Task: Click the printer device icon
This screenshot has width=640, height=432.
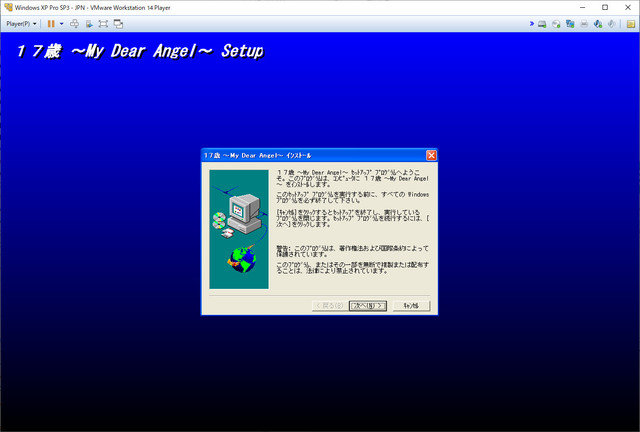Action: click(x=584, y=24)
